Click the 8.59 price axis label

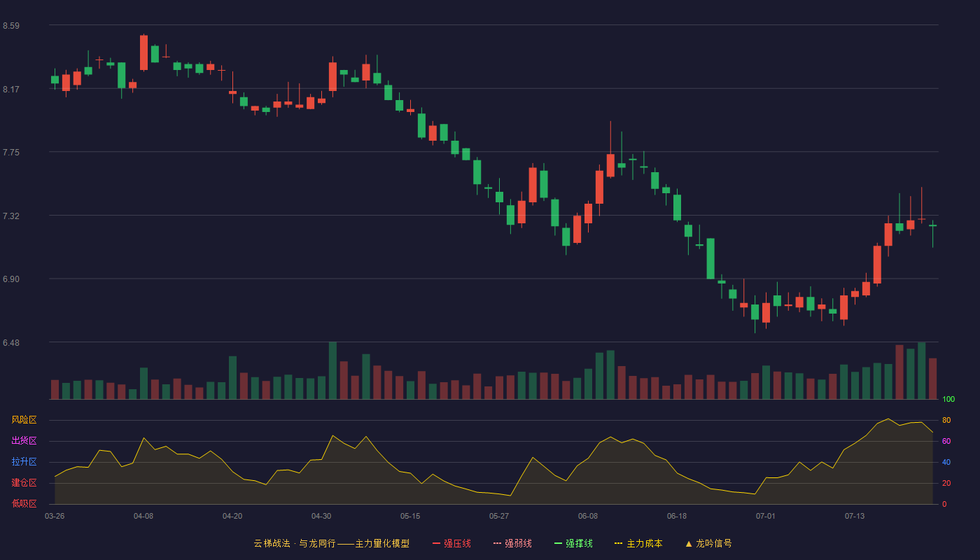pyautogui.click(x=11, y=26)
